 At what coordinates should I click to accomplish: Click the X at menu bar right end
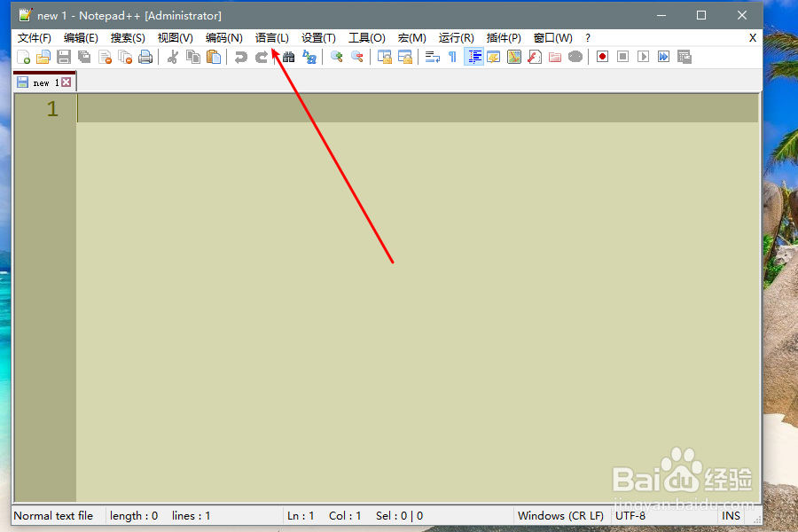[x=753, y=38]
